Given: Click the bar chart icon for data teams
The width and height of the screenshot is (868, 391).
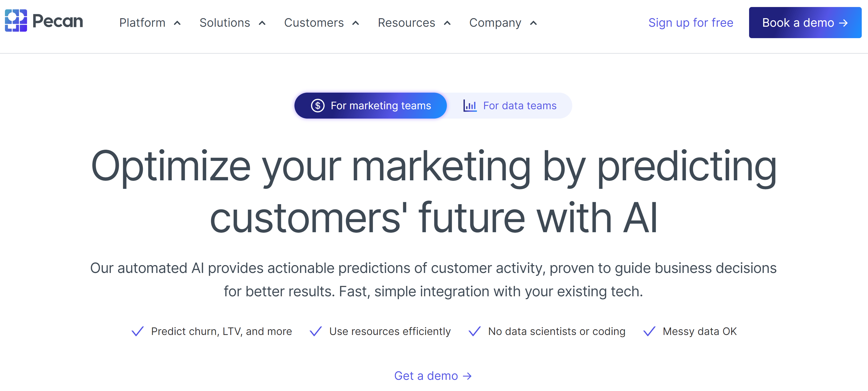Looking at the screenshot, I should (470, 106).
